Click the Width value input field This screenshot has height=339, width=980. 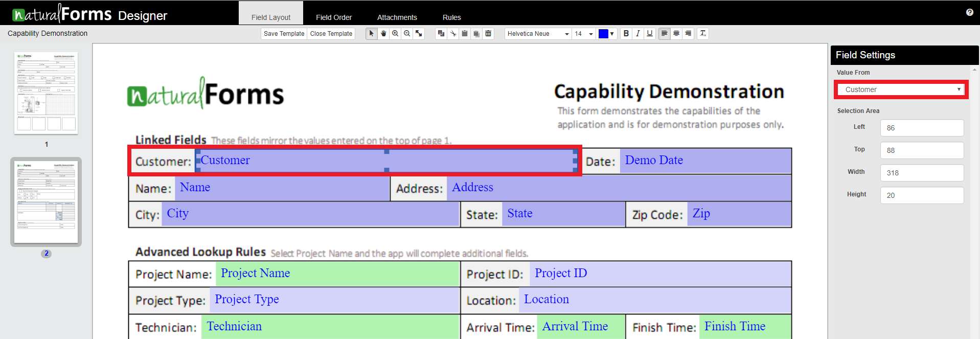922,173
